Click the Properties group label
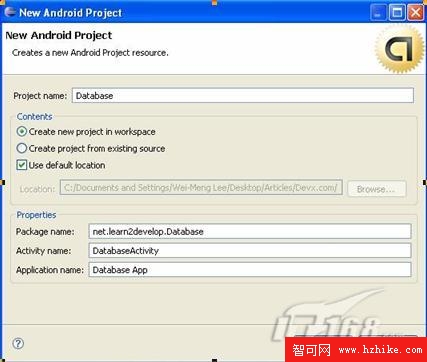The width and height of the screenshot is (427, 362). [x=36, y=215]
